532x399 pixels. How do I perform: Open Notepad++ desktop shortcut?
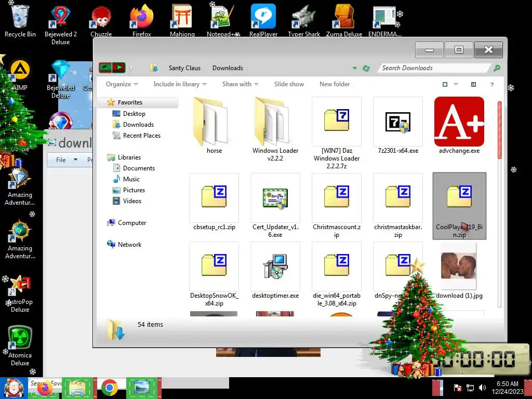tap(222, 20)
